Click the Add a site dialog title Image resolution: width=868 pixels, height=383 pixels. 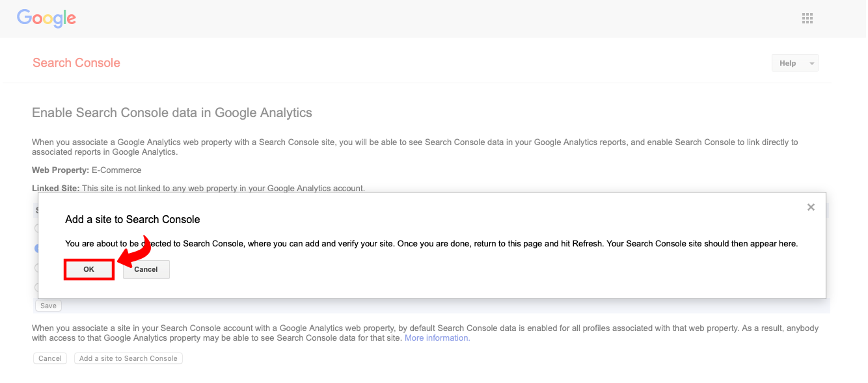tap(131, 219)
